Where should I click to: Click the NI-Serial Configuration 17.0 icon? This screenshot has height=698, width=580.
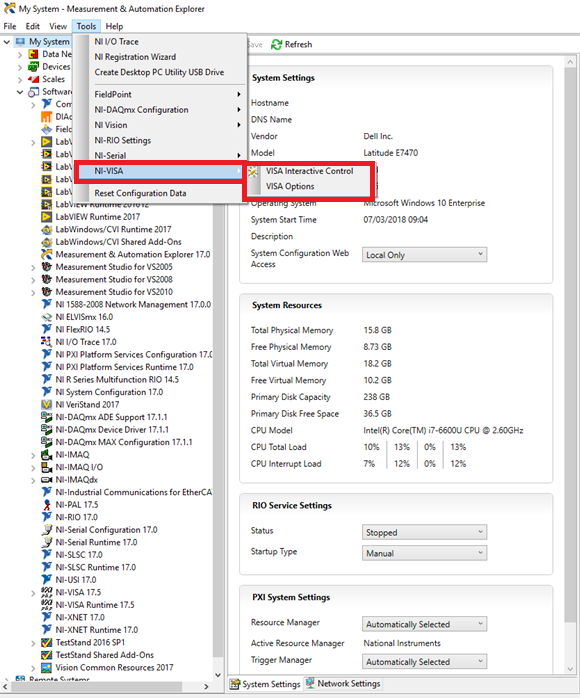click(x=46, y=530)
